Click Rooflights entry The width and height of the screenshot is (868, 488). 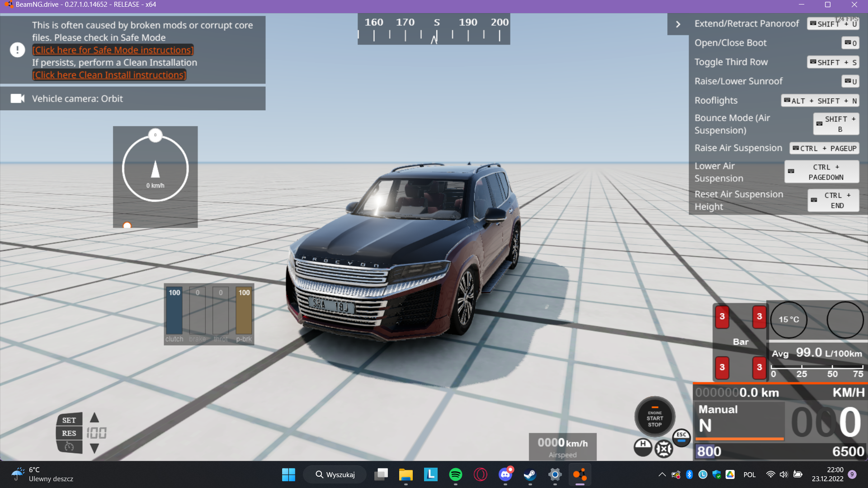click(x=776, y=100)
